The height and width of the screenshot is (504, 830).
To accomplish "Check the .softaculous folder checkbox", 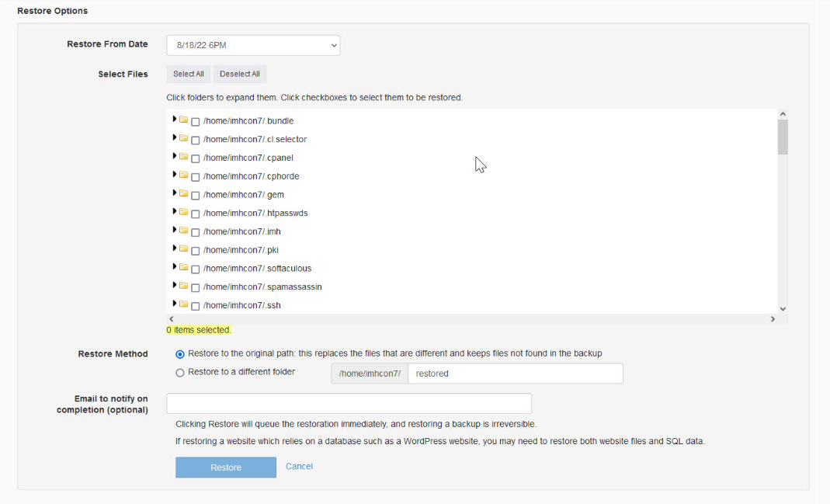I will tap(196, 269).
